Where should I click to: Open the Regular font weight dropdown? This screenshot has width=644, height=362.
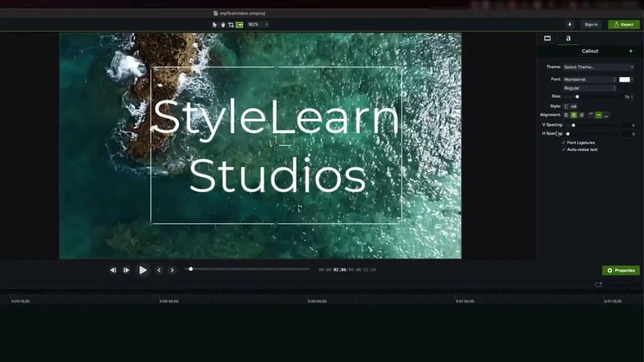(589, 88)
